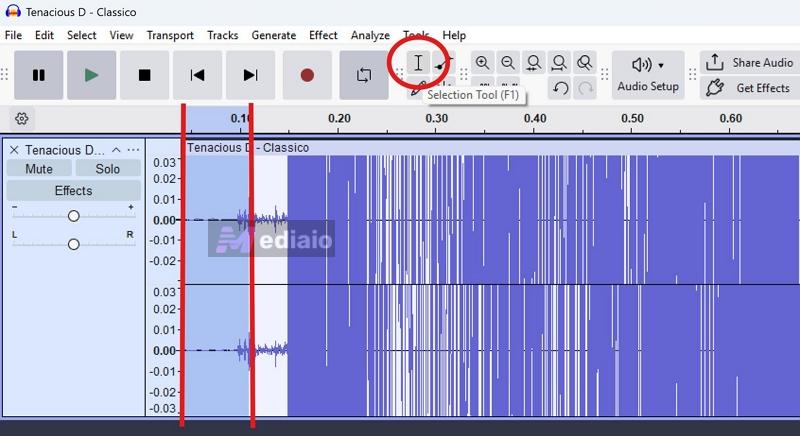The image size is (800, 436).
Task: Fit project to width zoom icon
Action: click(559, 63)
